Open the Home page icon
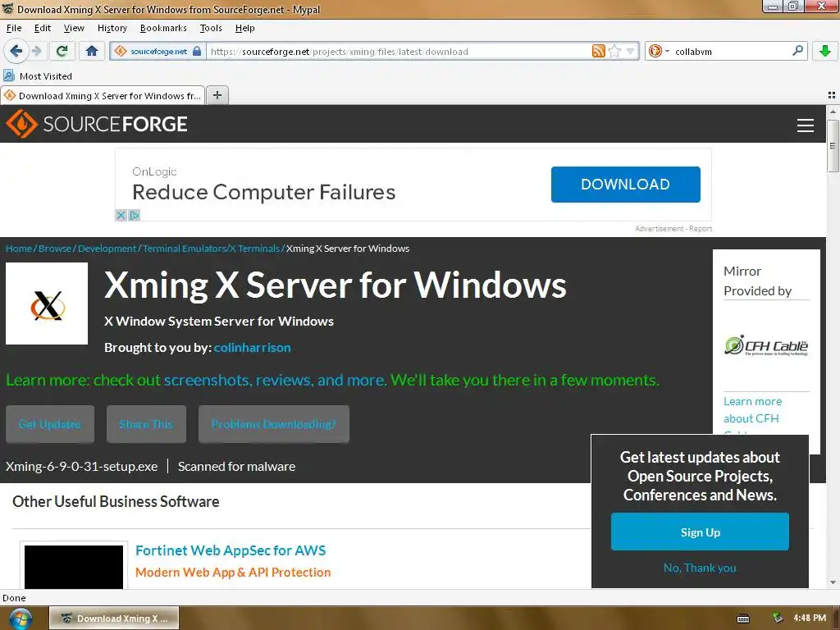This screenshot has height=630, width=840. [x=92, y=51]
